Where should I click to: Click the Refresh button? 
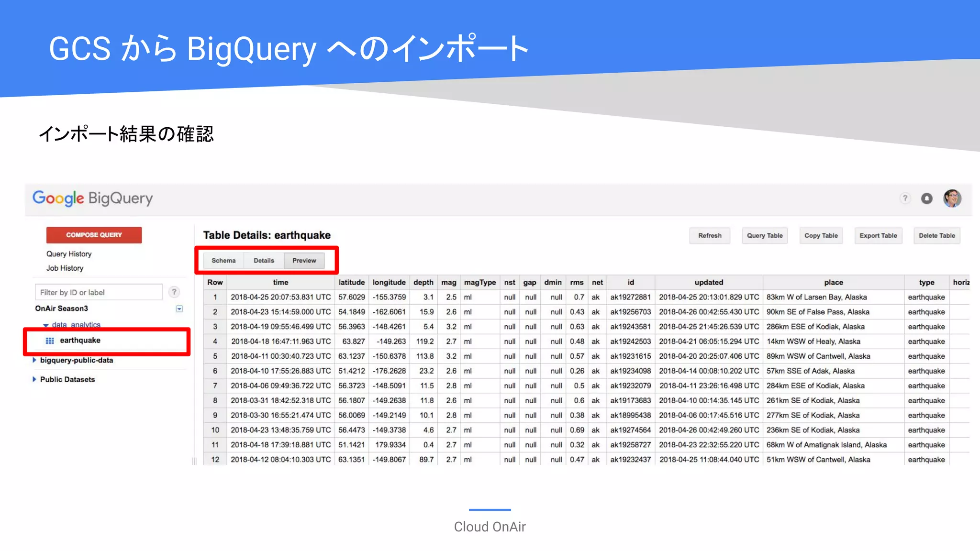tap(710, 235)
